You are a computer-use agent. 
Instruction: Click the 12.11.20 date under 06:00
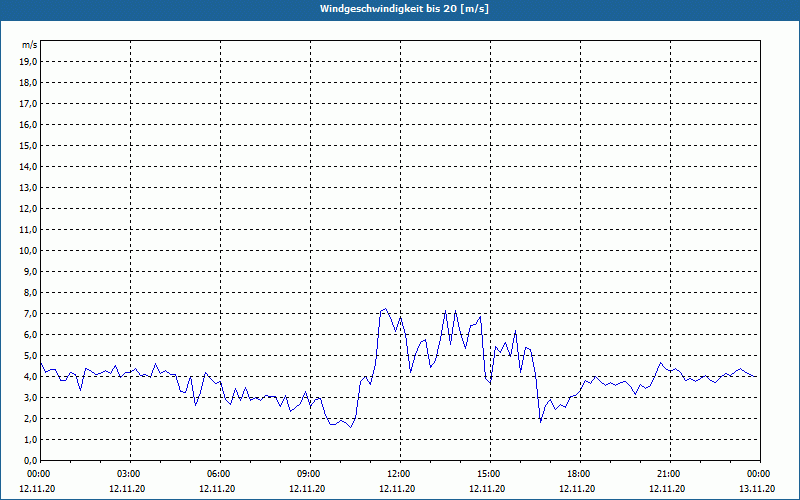point(217,488)
